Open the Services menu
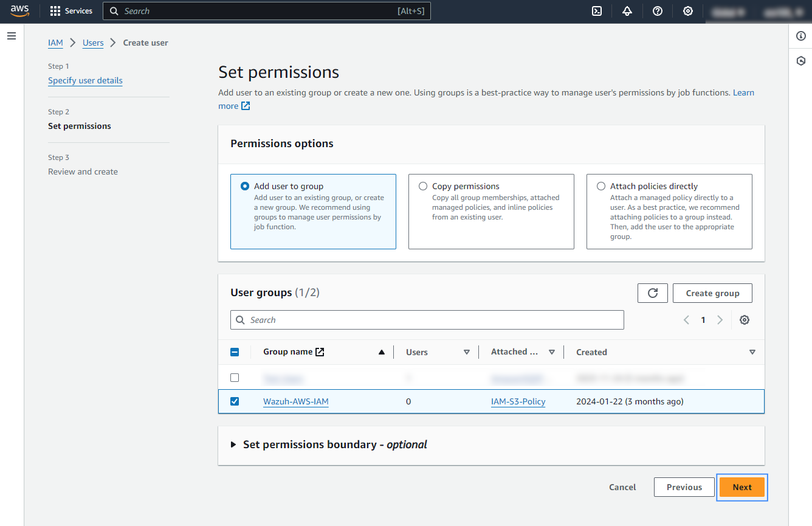Screen dimensions: 812x526 click(x=71, y=11)
